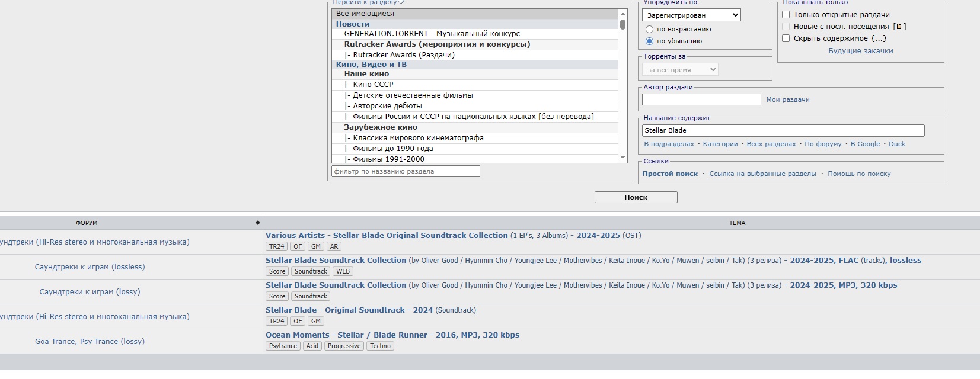Click the фильтр по названию раздела field
Image resolution: width=980 pixels, height=379 pixels.
click(x=406, y=171)
